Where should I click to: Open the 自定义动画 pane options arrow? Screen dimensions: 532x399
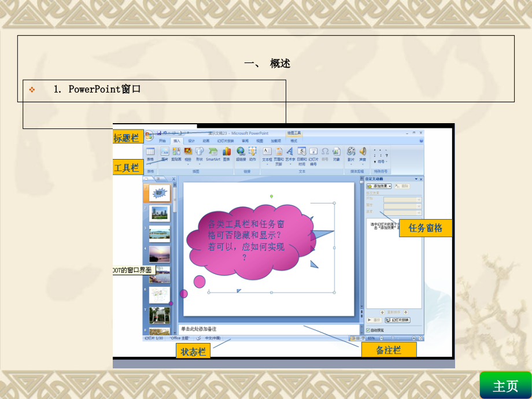[416, 179]
